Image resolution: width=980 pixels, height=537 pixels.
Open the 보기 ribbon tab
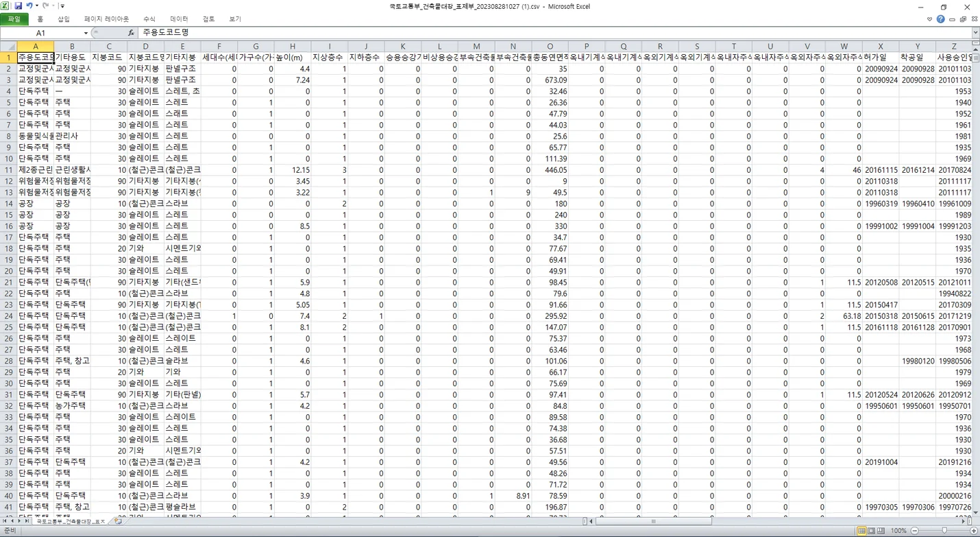[x=235, y=19]
